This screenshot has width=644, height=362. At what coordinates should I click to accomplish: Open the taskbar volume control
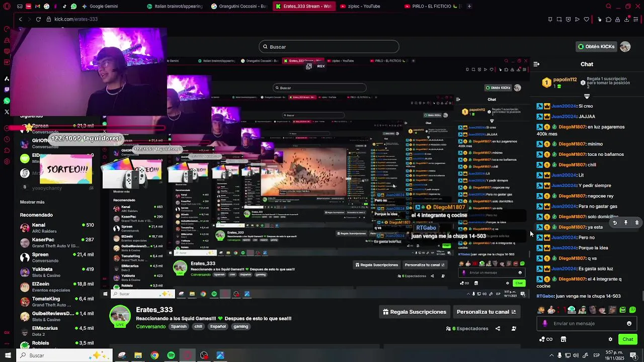coord(577,355)
